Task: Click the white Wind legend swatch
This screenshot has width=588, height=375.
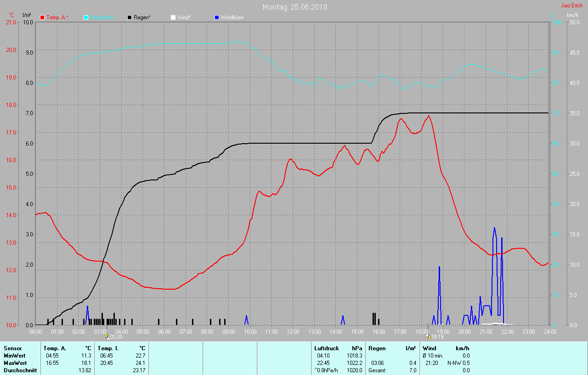Action: click(173, 17)
